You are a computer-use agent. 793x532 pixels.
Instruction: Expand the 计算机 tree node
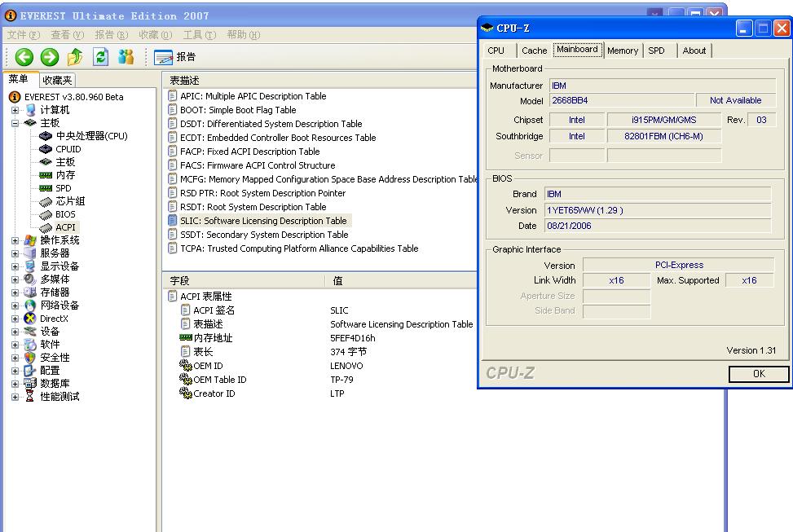tap(15, 110)
